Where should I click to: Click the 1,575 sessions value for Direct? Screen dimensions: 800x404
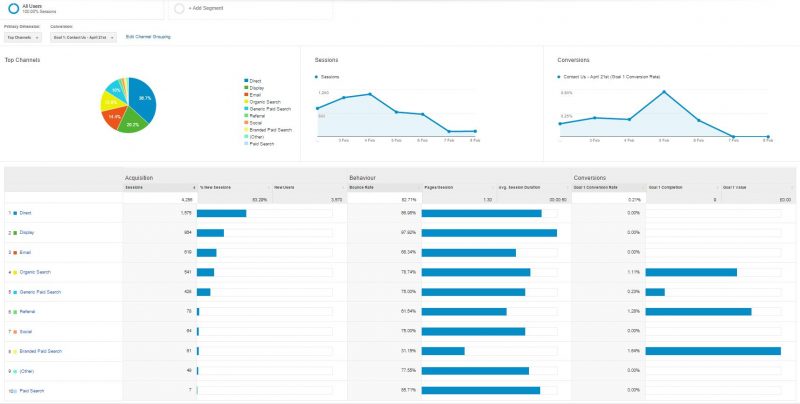click(x=186, y=213)
